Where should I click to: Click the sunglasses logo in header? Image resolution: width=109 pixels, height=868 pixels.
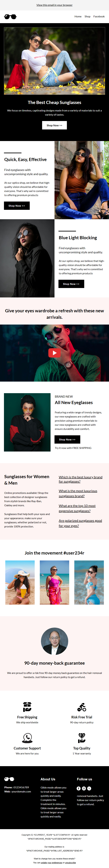10,17
